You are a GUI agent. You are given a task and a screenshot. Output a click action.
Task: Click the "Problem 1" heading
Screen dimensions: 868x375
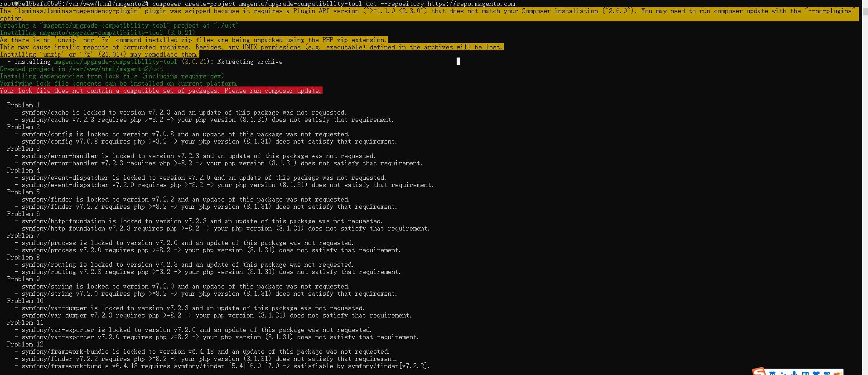click(x=23, y=105)
